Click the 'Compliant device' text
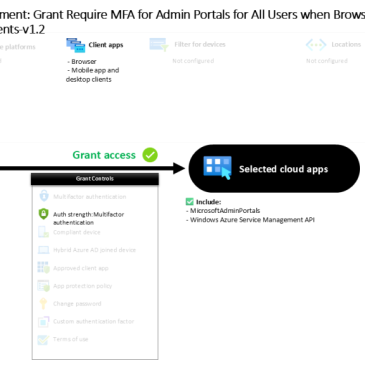The image size is (365, 365). pos(77,232)
